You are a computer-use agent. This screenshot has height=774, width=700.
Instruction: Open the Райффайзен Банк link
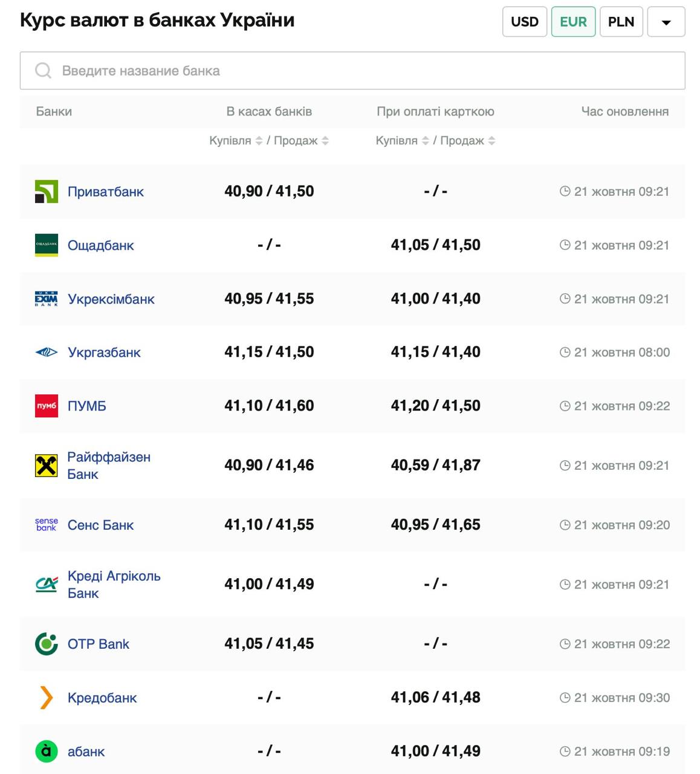click(109, 466)
